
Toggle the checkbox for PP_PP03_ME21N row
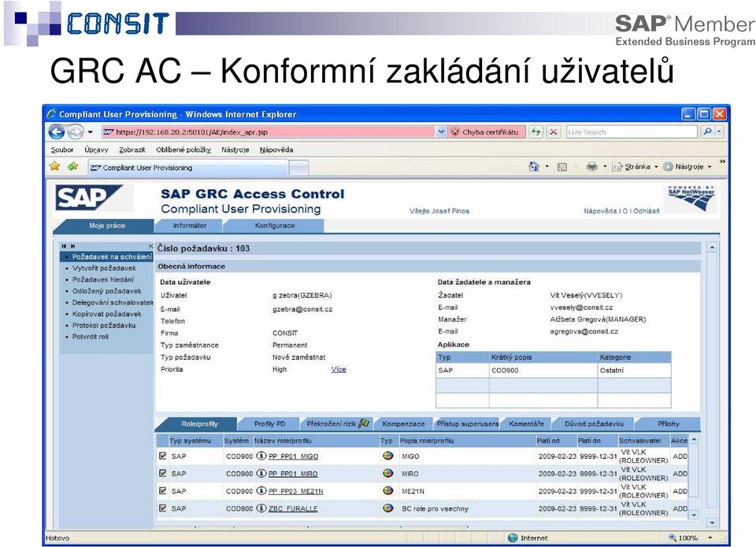click(162, 490)
